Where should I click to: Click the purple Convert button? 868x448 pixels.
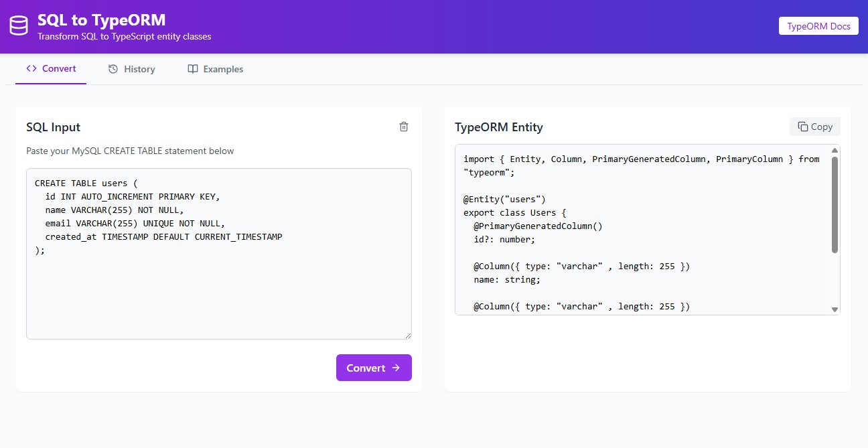click(x=374, y=368)
